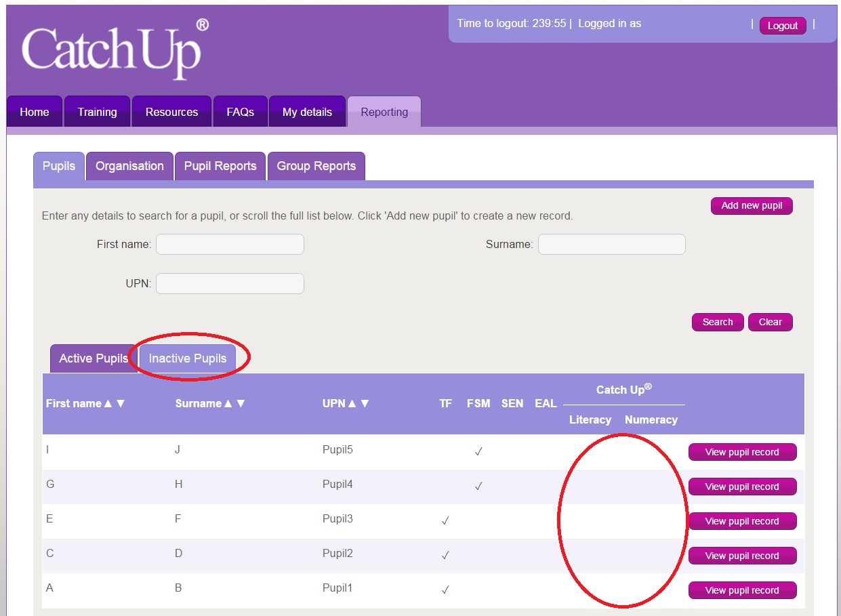View pupil record for Pupil3
Screen dimensions: 841x616
pyautogui.click(x=742, y=521)
